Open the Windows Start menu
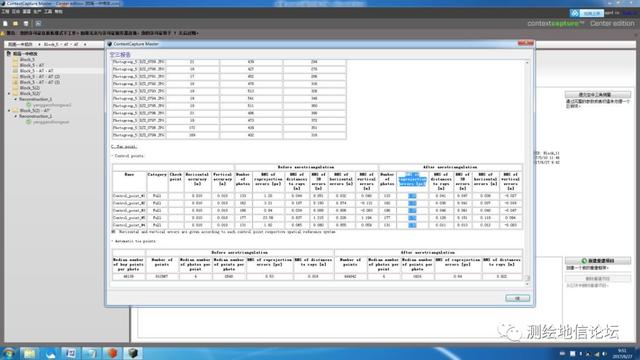This screenshot has width=640, height=360. point(8,353)
